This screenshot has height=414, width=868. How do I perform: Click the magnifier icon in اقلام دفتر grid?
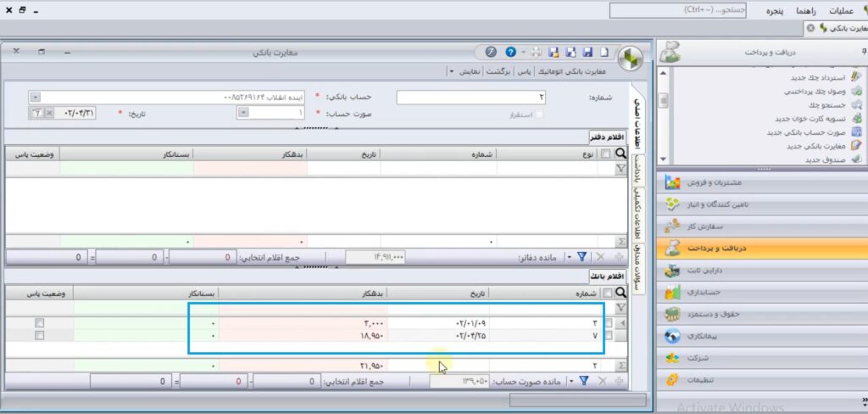coord(620,154)
